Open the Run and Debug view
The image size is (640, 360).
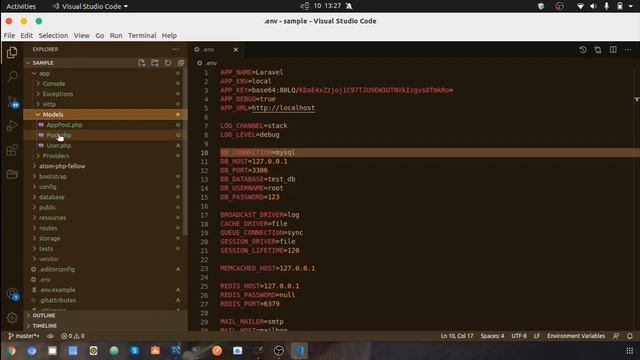coord(12,126)
